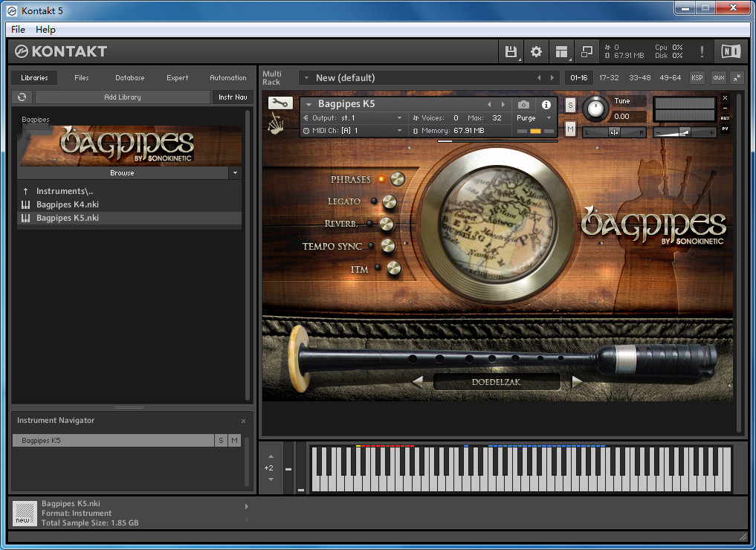Image resolution: width=756 pixels, height=550 pixels.
Task: Open the KSP multi script editor
Action: point(697,77)
